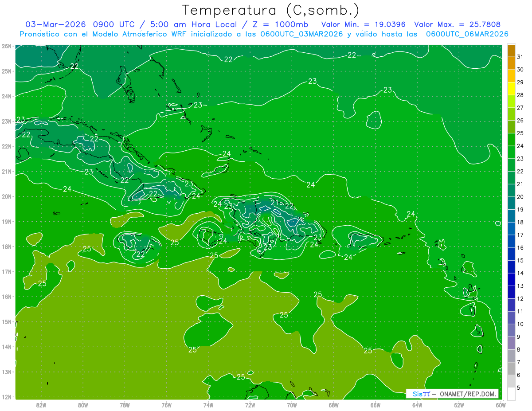The width and height of the screenshot is (532, 411).
Task: Click the 72W longitude label
Action: coord(250,405)
